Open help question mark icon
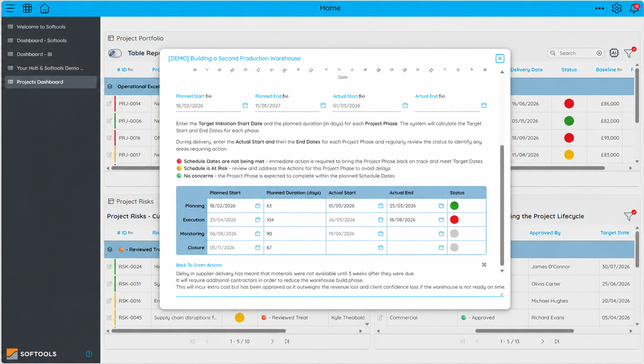 click(89, 354)
